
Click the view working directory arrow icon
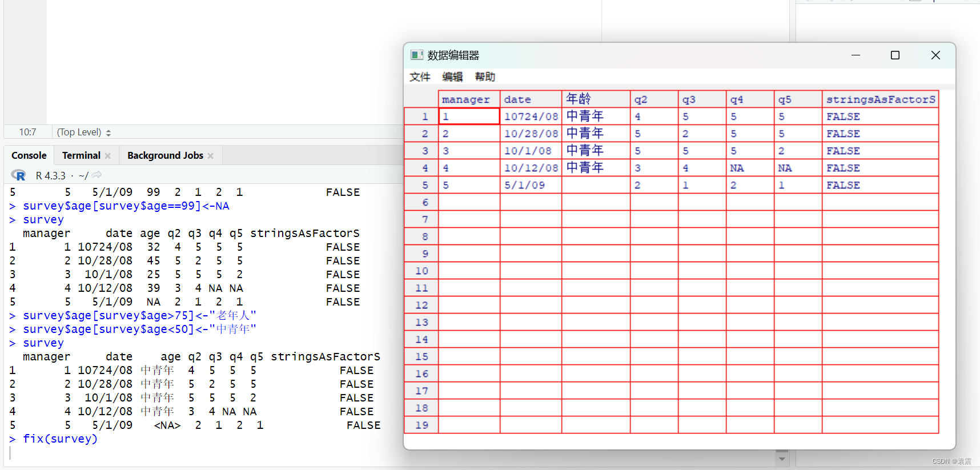(x=97, y=175)
